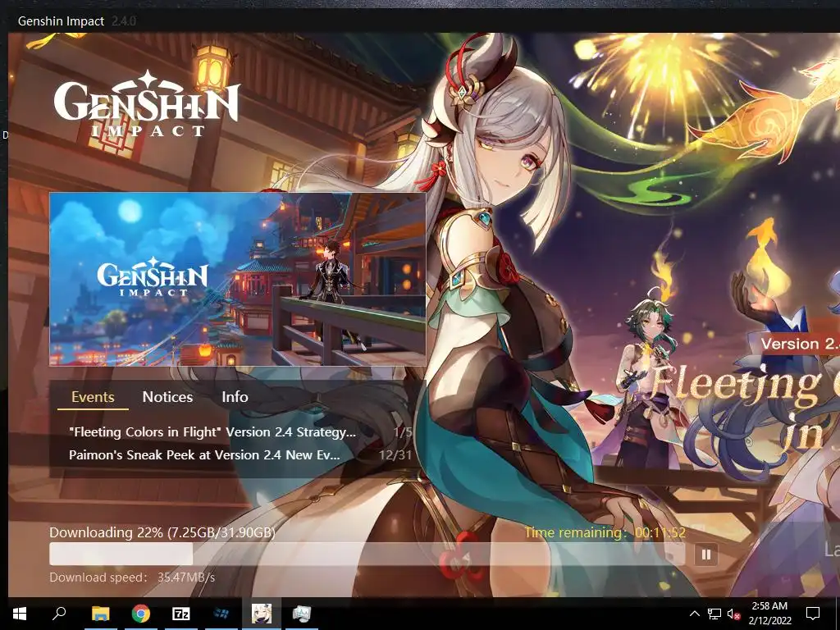Open the clock showing 2:58 AM
Image resolution: width=840 pixels, height=630 pixels.
coord(769,614)
